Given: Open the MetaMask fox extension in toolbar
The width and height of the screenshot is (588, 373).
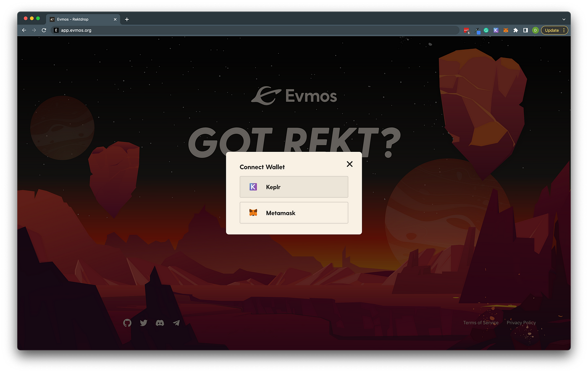Looking at the screenshot, I should click(506, 30).
